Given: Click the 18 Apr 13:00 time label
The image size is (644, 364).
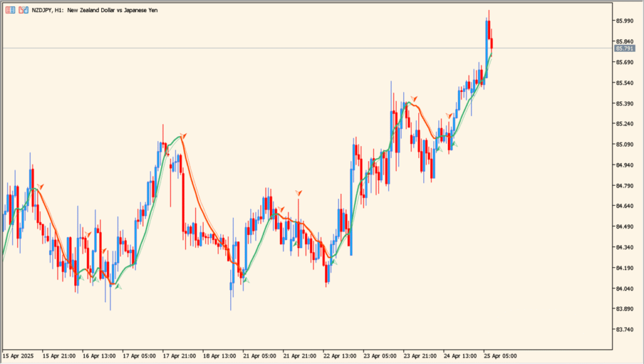Looking at the screenshot, I should (219, 356).
